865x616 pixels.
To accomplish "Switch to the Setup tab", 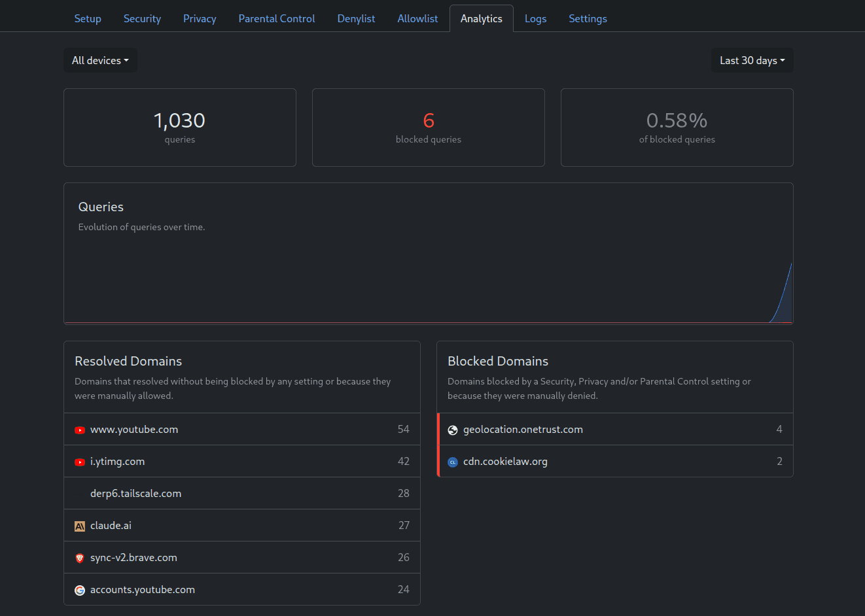I will [88, 18].
